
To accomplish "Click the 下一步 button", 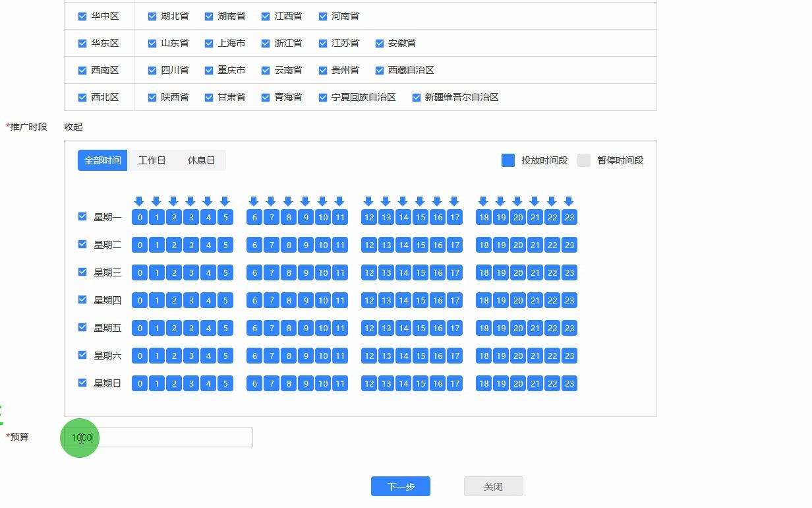I will point(400,487).
